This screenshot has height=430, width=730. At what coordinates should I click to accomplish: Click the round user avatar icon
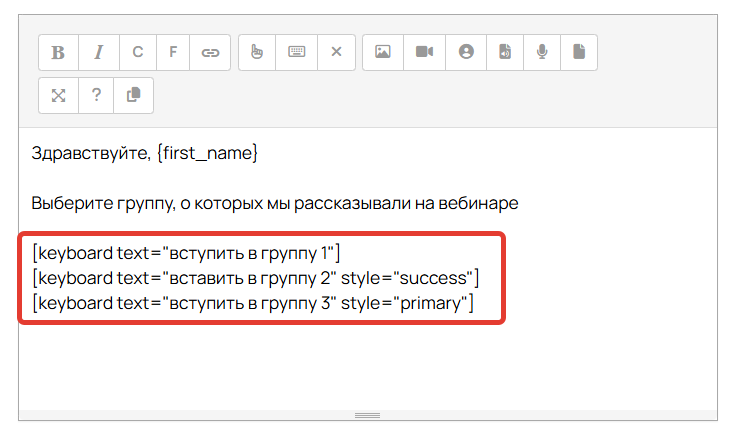466,52
